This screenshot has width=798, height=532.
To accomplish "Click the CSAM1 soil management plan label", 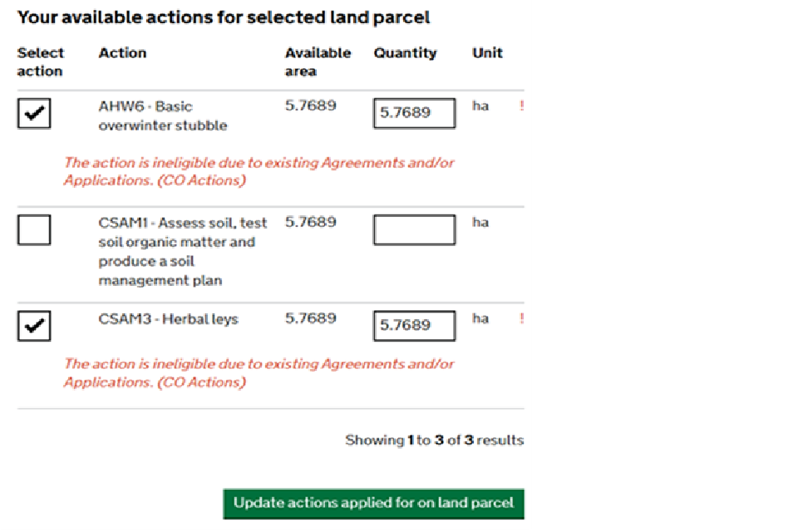I will (183, 251).
